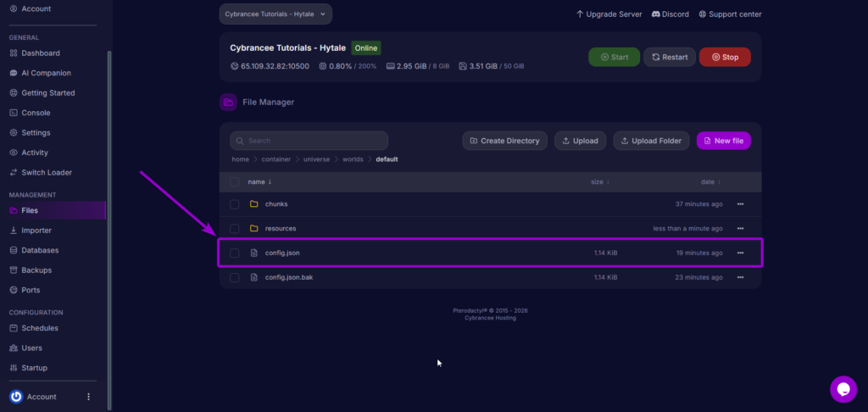This screenshot has width=868, height=412.
Task: Open Switch Loader from the sidebar
Action: pyautogui.click(x=47, y=172)
